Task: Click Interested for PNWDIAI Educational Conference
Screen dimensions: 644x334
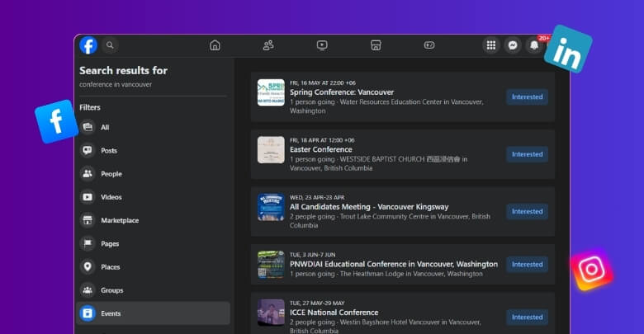Action: 527,264
